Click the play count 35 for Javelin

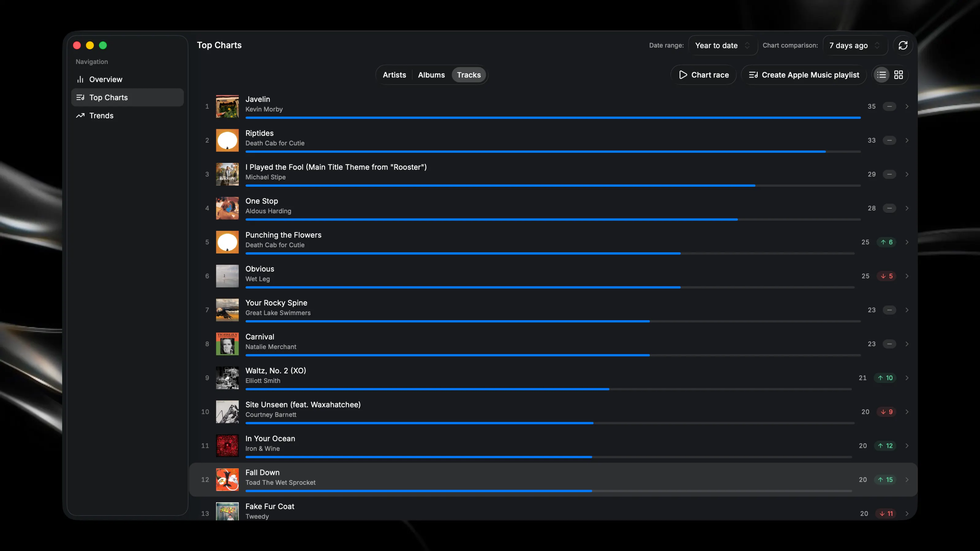click(x=872, y=107)
